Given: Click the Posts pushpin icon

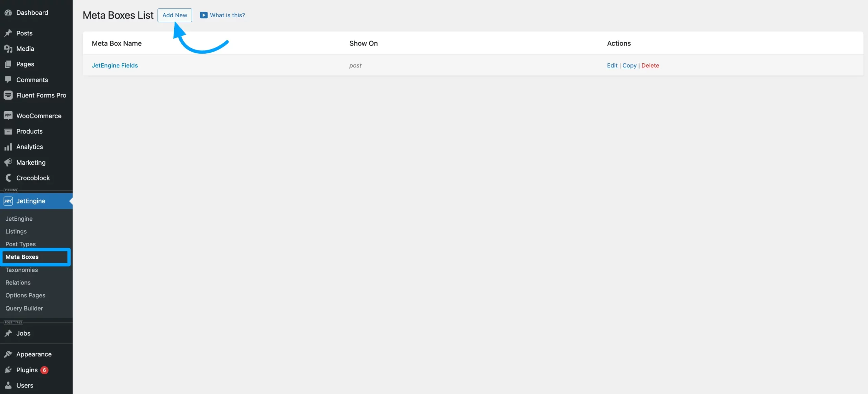Looking at the screenshot, I should (x=8, y=33).
